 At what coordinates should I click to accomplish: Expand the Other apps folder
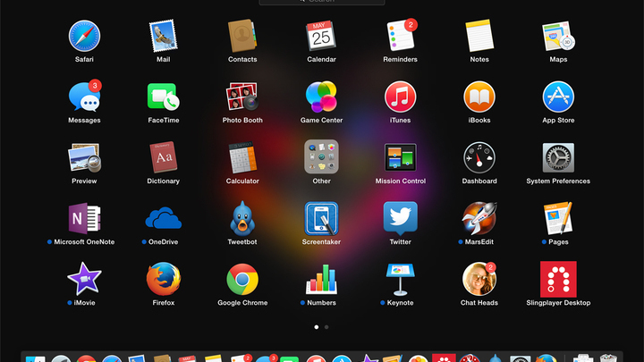[x=321, y=156]
